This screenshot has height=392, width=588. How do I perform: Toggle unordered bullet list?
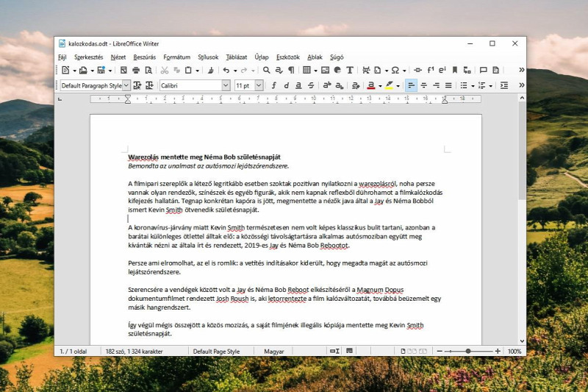[x=464, y=85]
